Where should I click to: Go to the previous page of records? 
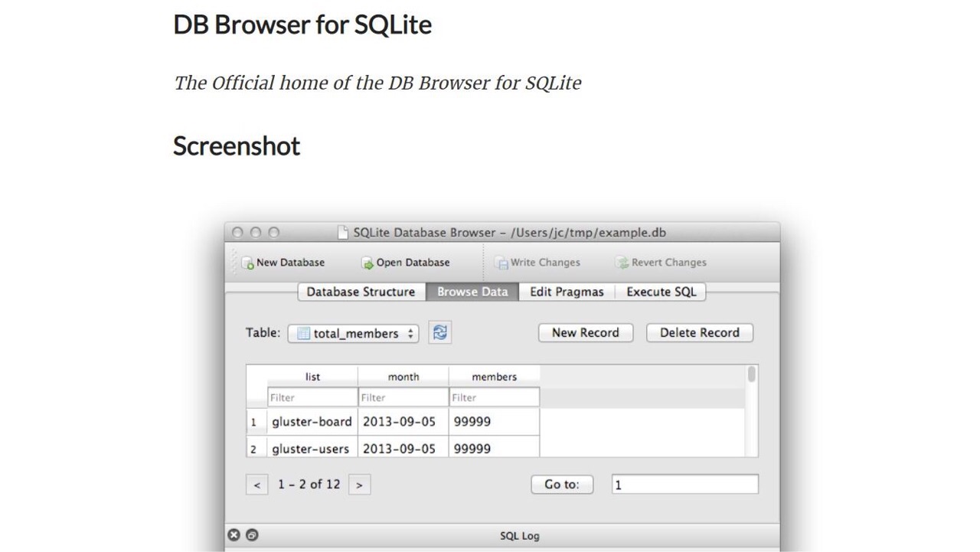pyautogui.click(x=257, y=485)
